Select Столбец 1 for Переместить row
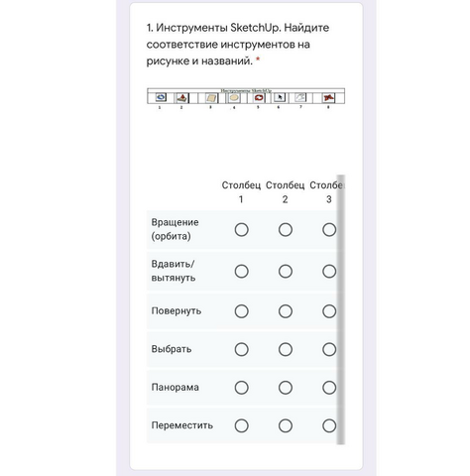The width and height of the screenshot is (470, 476). click(242, 425)
